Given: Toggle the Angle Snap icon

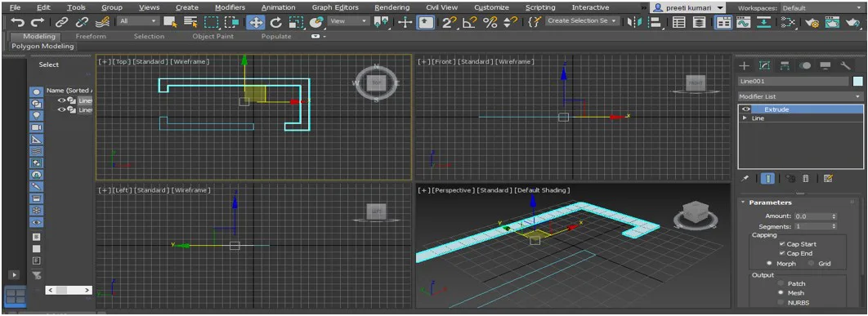Looking at the screenshot, I should (470, 22).
